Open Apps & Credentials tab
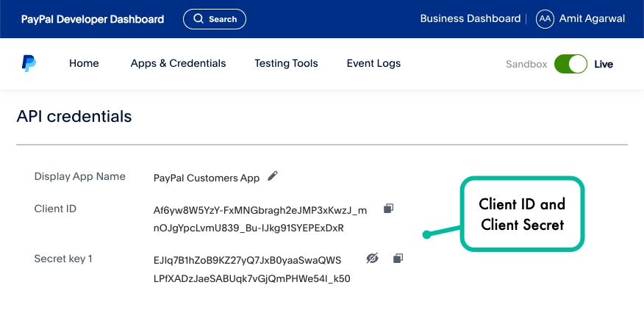 pyautogui.click(x=178, y=64)
